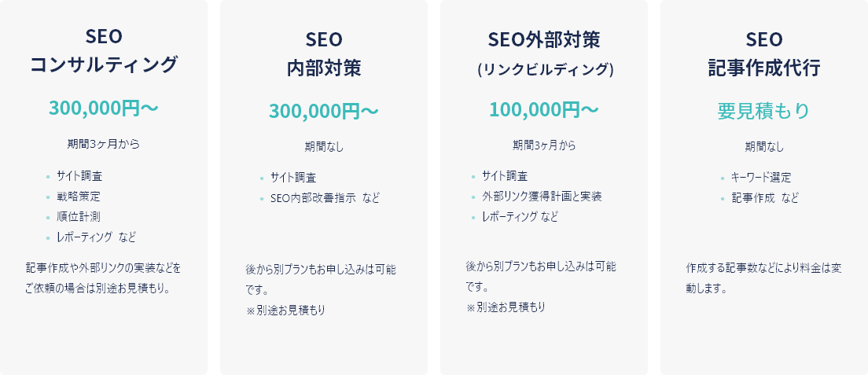Click the 記事作成や外部リンクの実装 note text
Viewport: 868px width, 375px height.
tap(103, 278)
